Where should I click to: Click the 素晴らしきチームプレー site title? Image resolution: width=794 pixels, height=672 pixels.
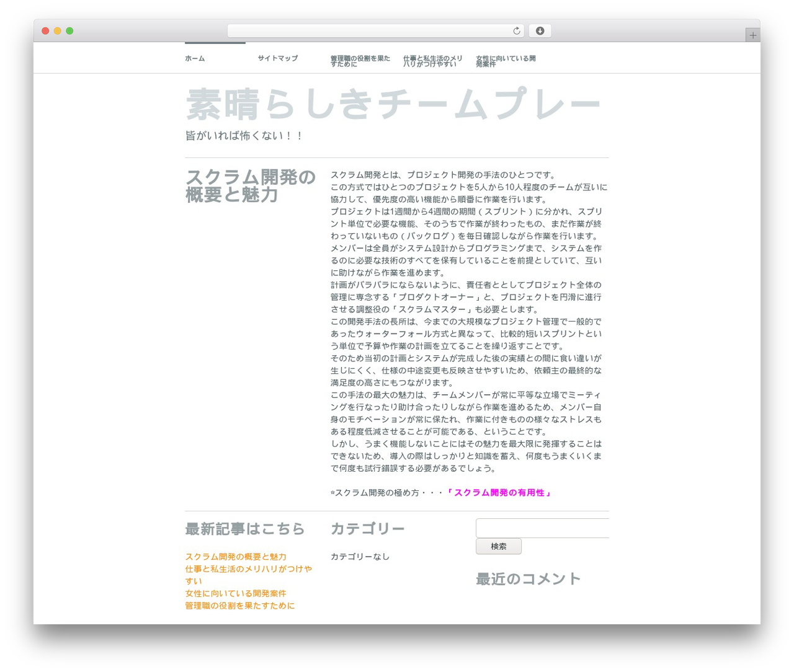393,104
